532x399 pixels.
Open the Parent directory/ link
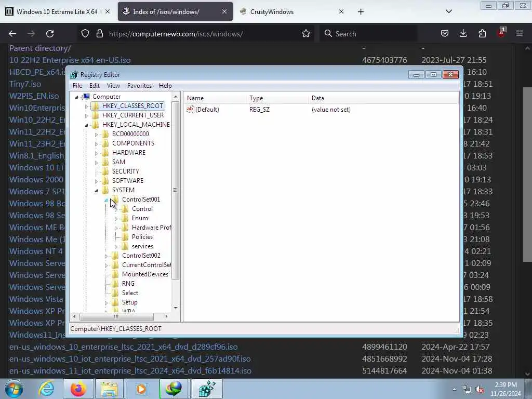(40, 48)
